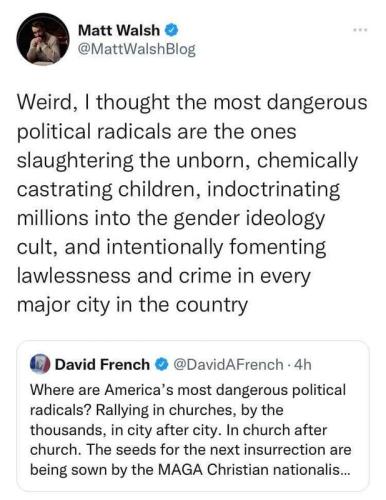Click the line "Weird, I thought the most dangerous"
The width and height of the screenshot is (386, 500).
point(192,102)
